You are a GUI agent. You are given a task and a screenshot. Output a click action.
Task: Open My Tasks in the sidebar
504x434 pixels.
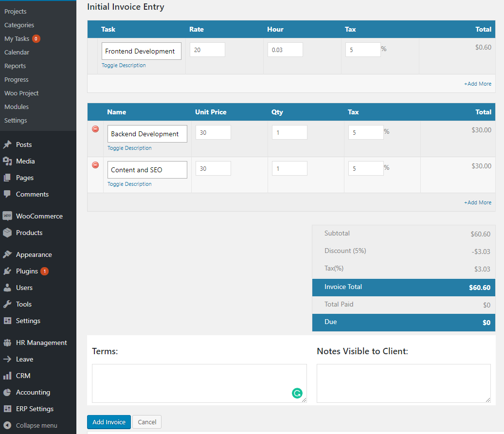17,38
